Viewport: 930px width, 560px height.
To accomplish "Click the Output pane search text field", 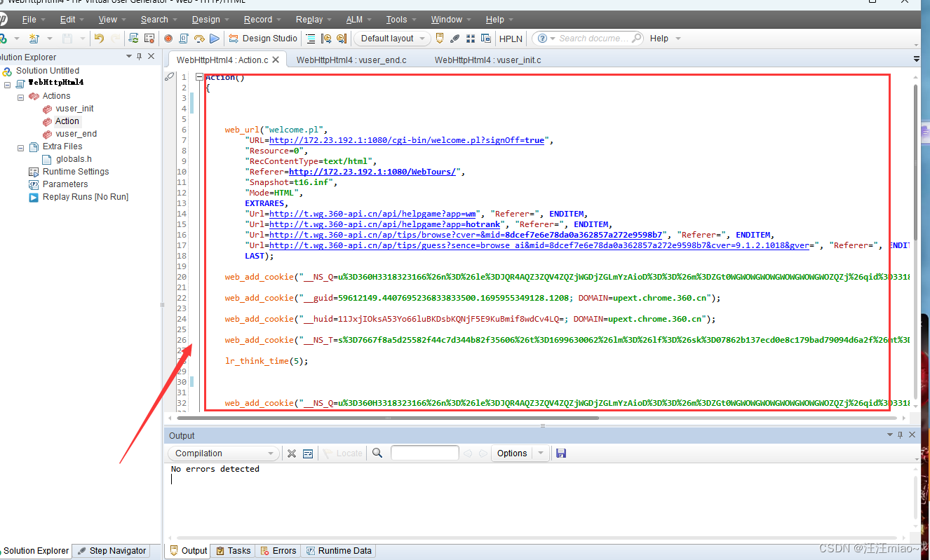I will 425,453.
